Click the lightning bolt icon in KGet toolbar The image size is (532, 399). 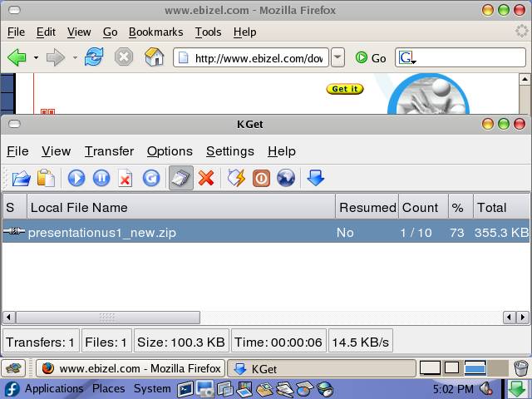click(237, 178)
